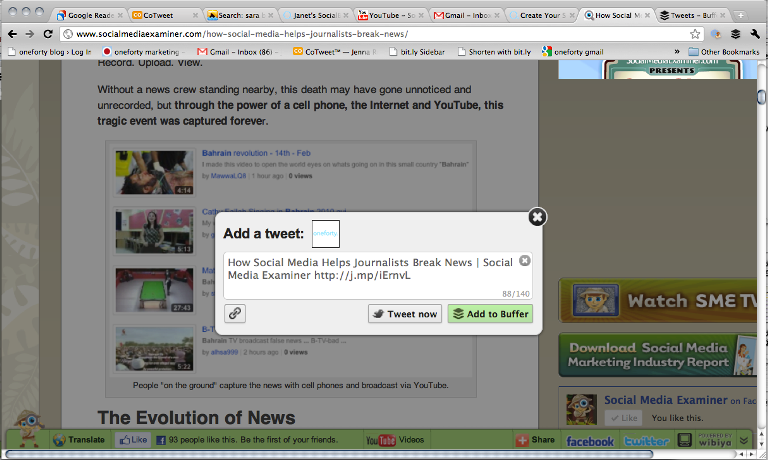The width and height of the screenshot is (768, 460).
Task: Open new tab with plus button
Action: pyautogui.click(x=741, y=15)
